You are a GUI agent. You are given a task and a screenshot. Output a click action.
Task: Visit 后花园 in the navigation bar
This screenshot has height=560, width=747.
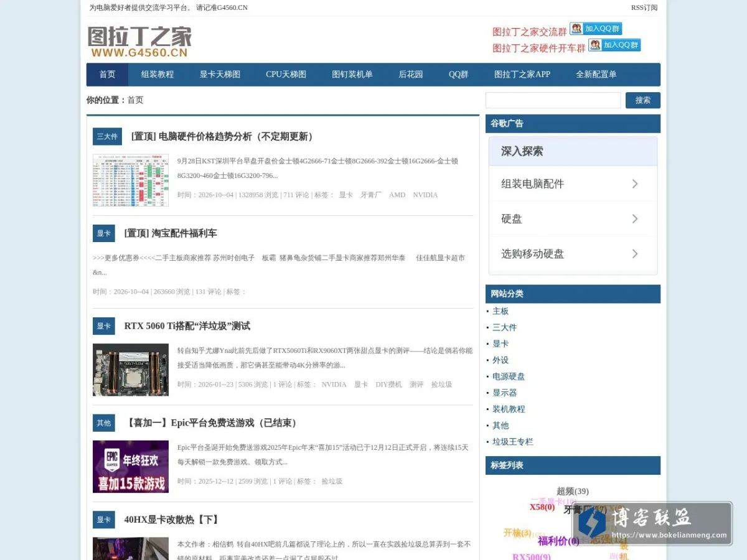coord(411,75)
